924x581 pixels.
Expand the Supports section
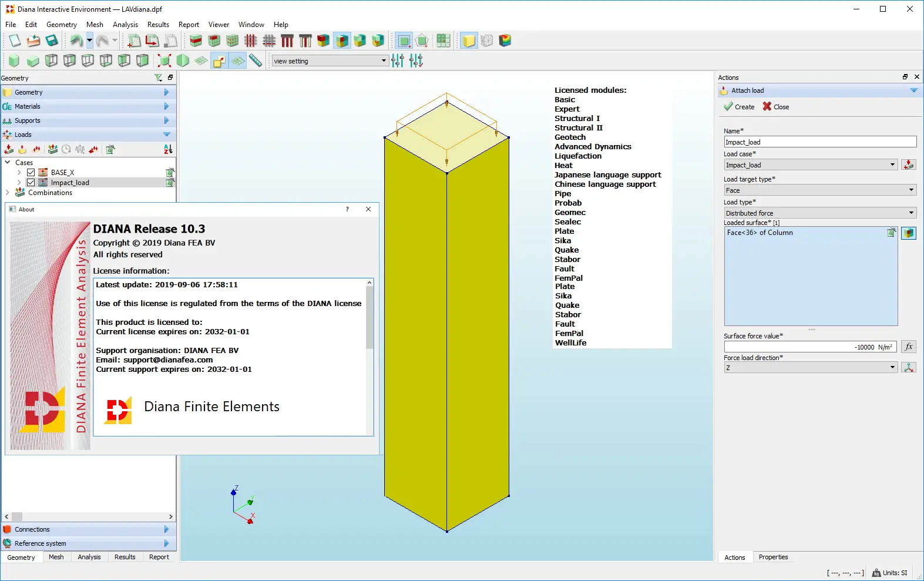click(88, 120)
